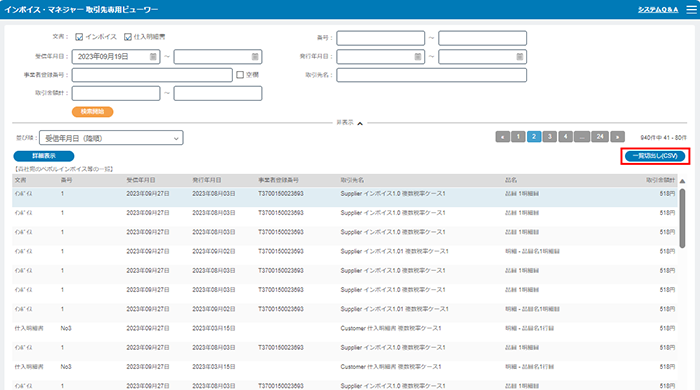Click the 取引金額計 minimum field
Image resolution: width=700 pixels, height=390 pixels.
pyautogui.click(x=116, y=93)
